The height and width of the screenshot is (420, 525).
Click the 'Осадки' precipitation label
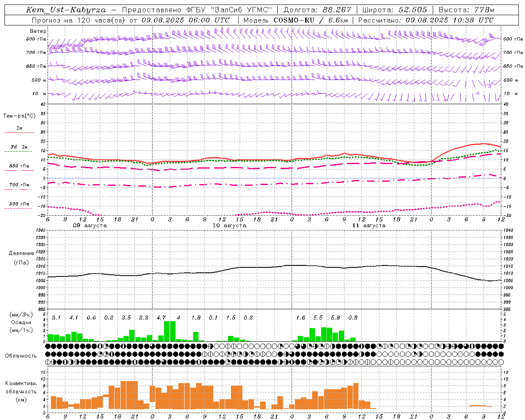(x=21, y=323)
